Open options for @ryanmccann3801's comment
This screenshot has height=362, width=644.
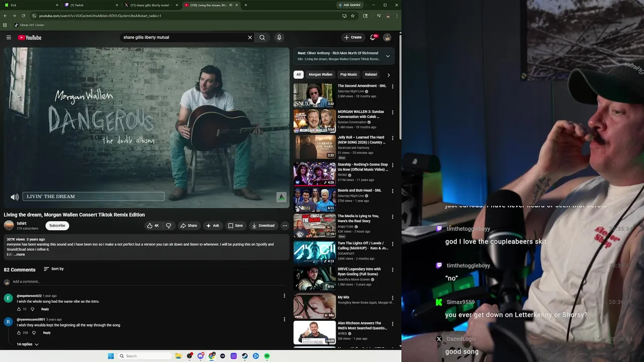point(284,319)
